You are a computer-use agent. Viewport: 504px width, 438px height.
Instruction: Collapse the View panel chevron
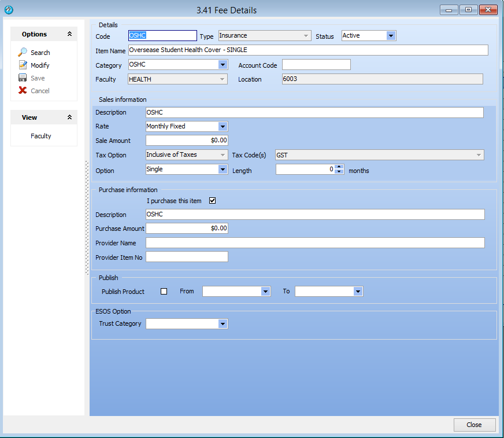coord(69,117)
